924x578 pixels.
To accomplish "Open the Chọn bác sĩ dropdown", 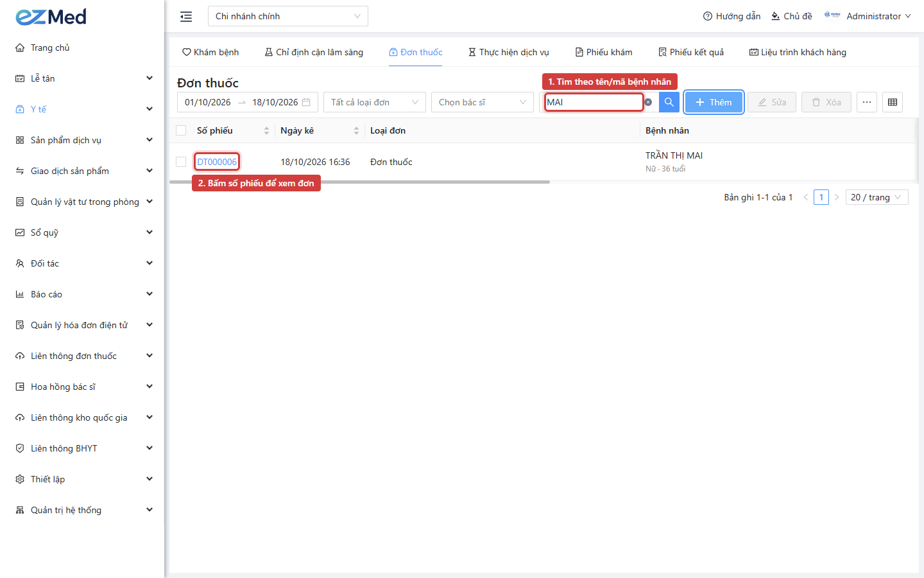I will [x=483, y=102].
